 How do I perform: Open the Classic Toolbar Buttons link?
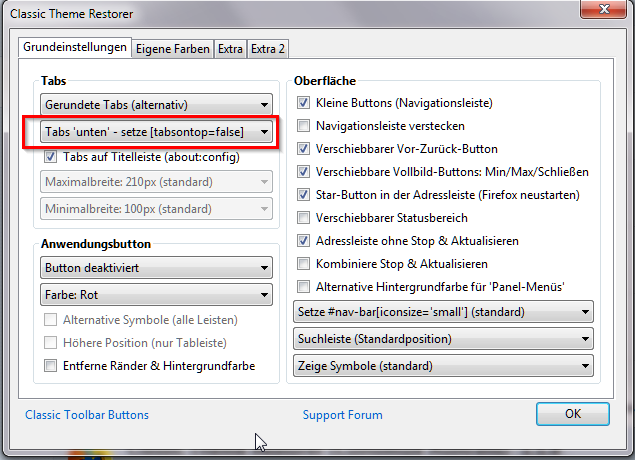click(x=87, y=415)
